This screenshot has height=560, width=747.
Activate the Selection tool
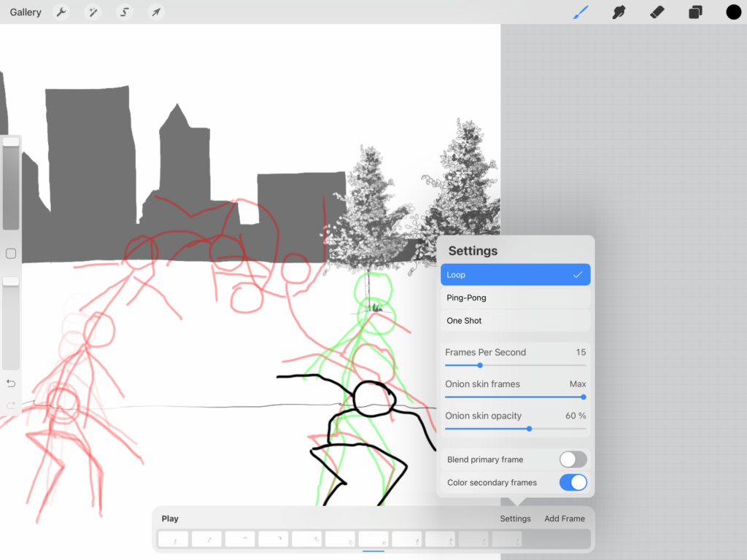click(x=123, y=12)
